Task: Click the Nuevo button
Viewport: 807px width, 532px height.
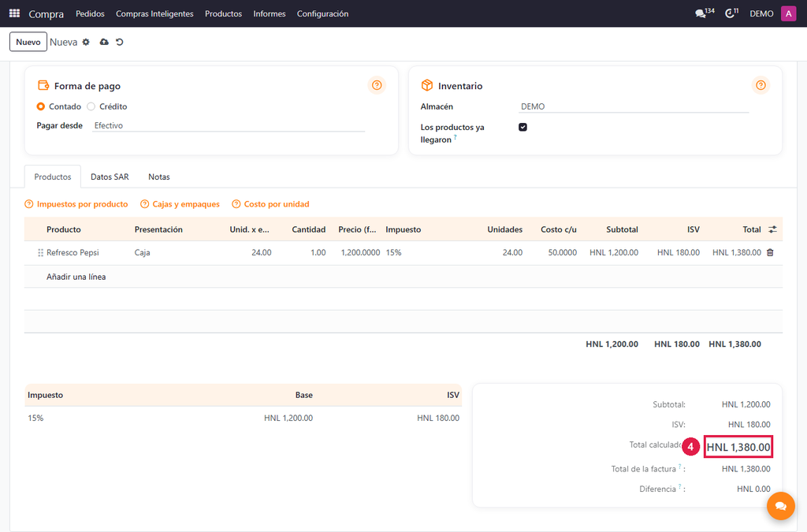Action: (28, 43)
